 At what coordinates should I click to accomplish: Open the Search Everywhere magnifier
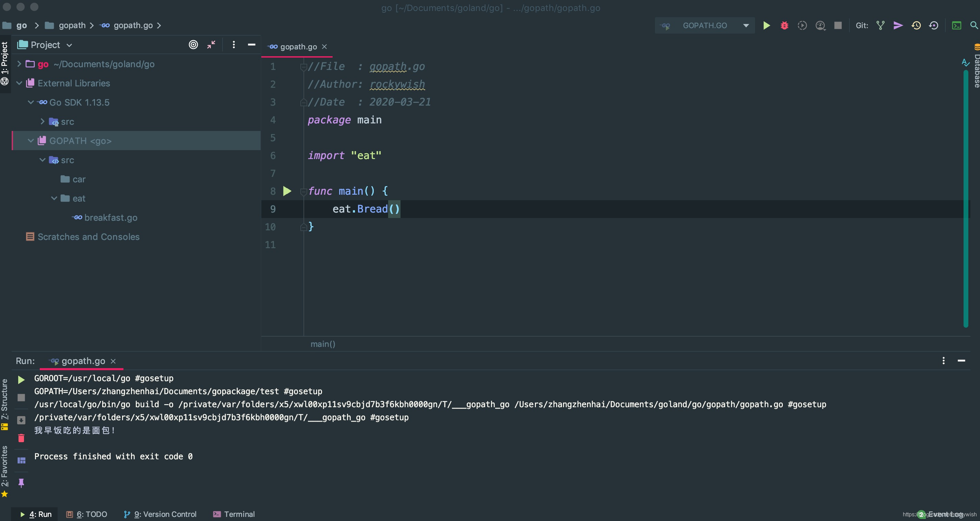tap(973, 25)
